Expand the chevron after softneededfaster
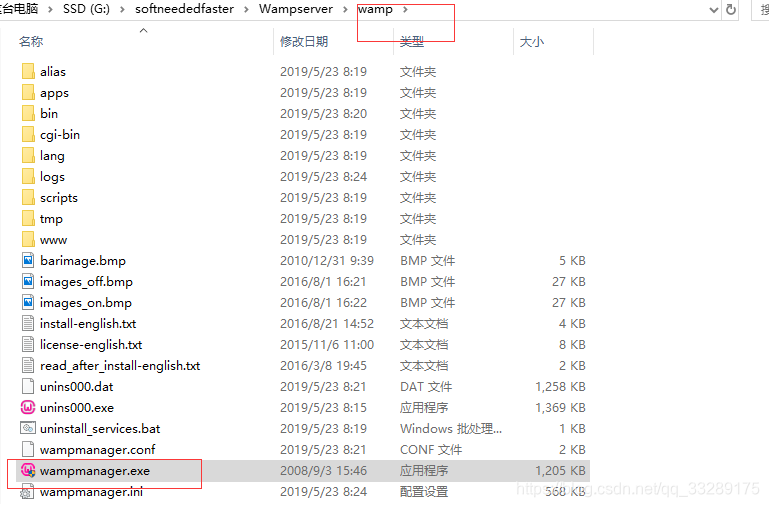The width and height of the screenshot is (769, 507). click(246, 9)
